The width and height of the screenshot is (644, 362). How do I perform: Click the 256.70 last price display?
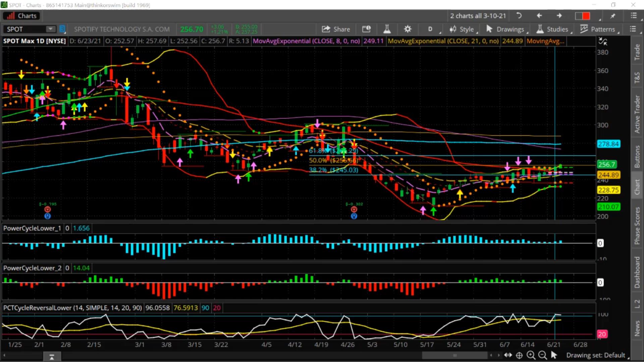coord(192,29)
